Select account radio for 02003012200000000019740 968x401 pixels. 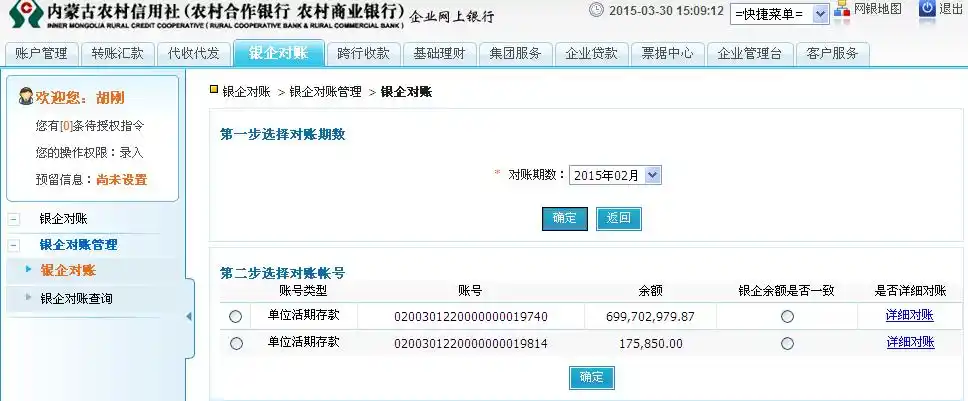pos(235,316)
